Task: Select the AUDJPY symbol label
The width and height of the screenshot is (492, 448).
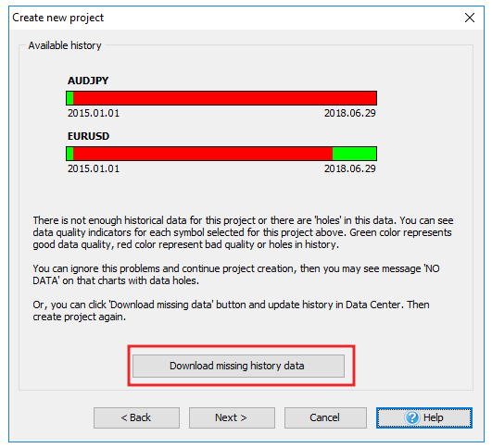Action: pyautogui.click(x=88, y=81)
